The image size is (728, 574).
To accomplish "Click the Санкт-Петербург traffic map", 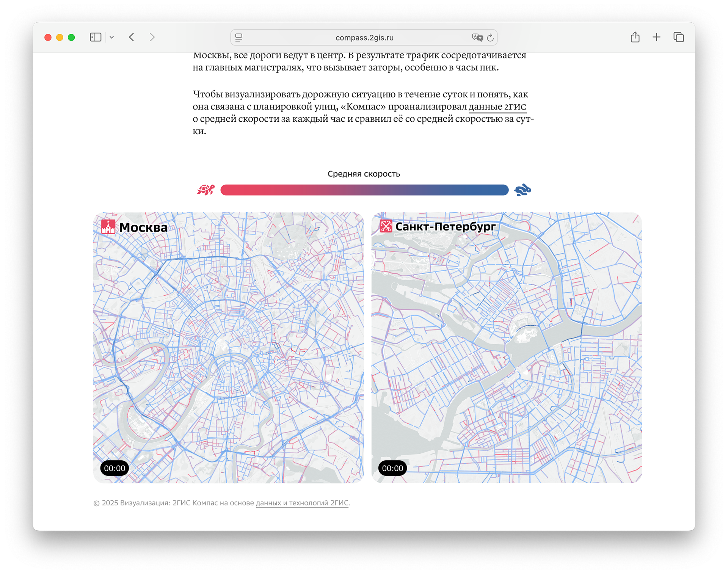I will pyautogui.click(x=506, y=347).
